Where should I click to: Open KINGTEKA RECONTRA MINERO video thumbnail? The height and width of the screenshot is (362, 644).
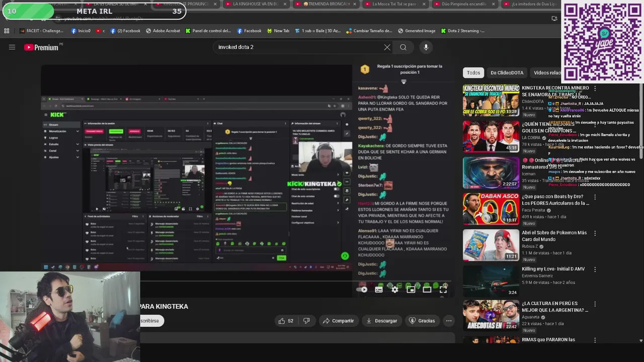pyautogui.click(x=491, y=100)
